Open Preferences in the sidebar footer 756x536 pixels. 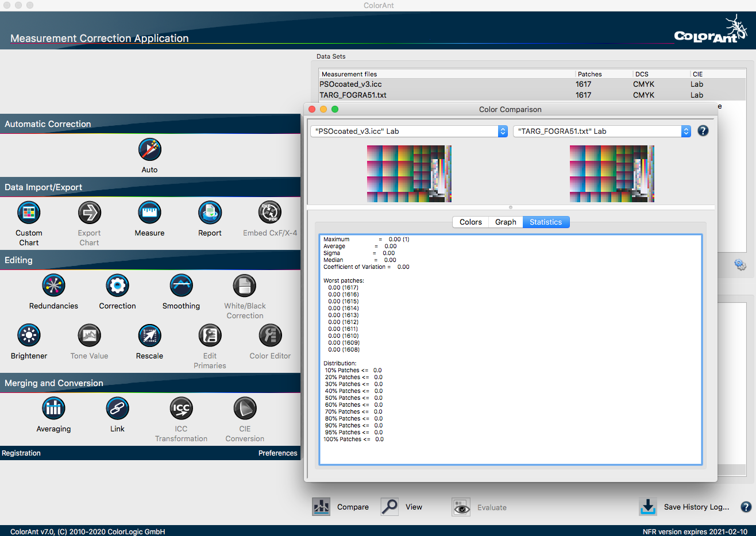277,453
